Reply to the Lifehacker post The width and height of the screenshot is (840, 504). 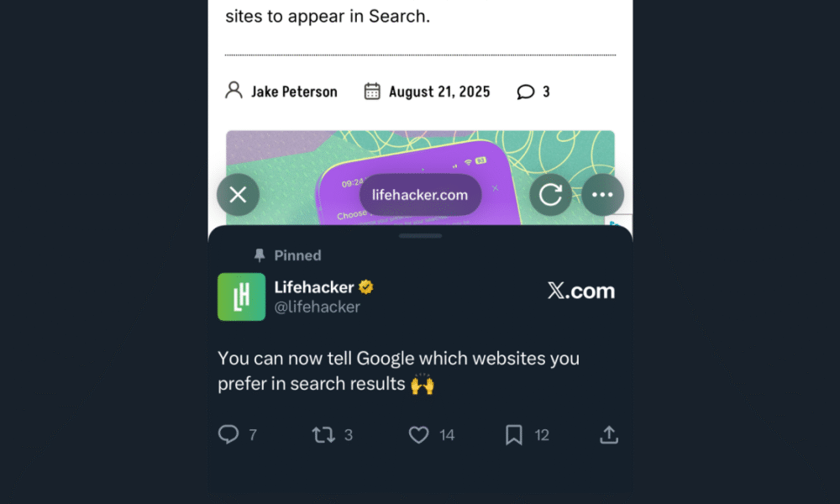coord(228,434)
